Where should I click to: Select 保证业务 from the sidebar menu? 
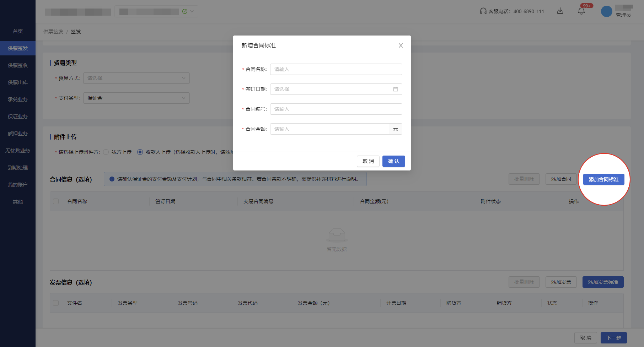click(17, 116)
